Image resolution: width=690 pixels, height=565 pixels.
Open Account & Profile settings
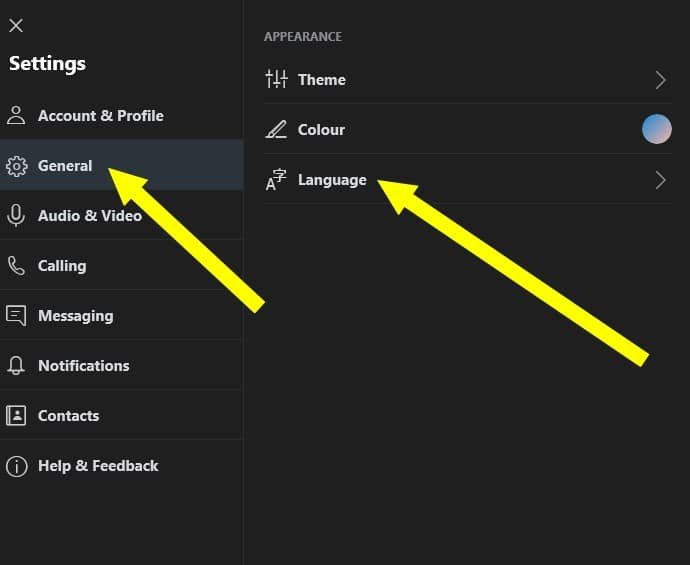(x=121, y=115)
